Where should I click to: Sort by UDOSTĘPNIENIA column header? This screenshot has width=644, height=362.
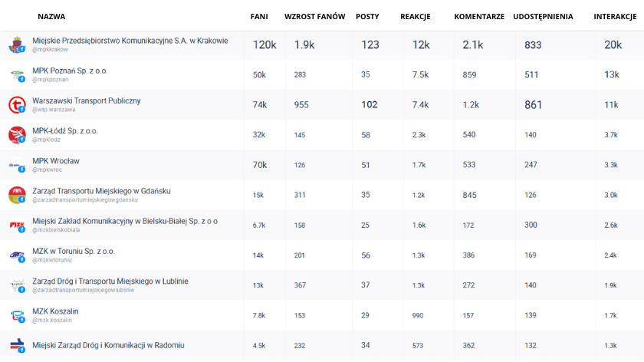(543, 16)
